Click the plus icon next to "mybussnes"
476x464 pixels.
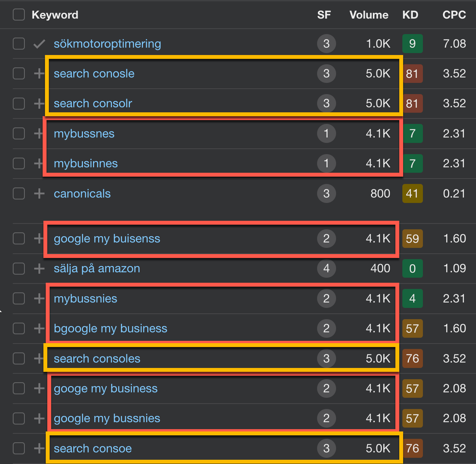[39, 133]
